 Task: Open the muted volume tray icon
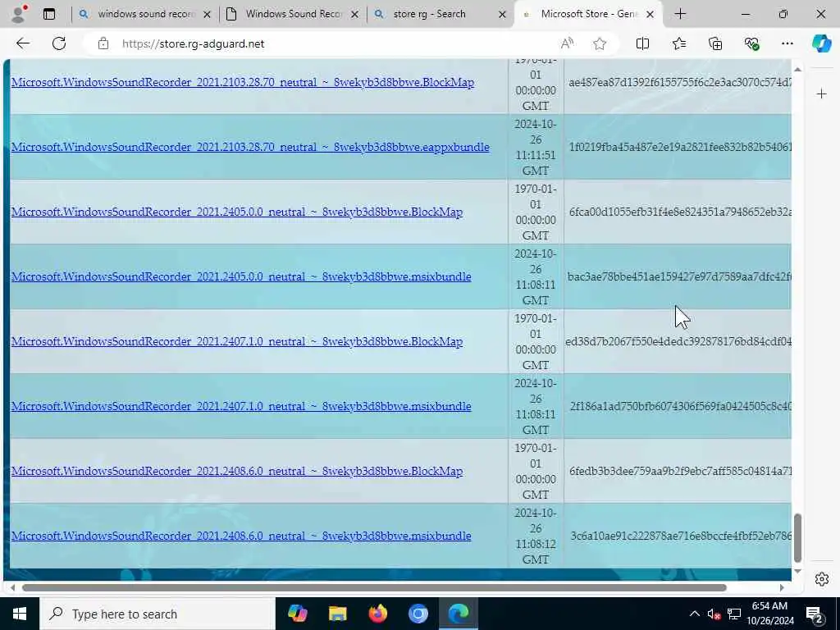[x=714, y=614]
